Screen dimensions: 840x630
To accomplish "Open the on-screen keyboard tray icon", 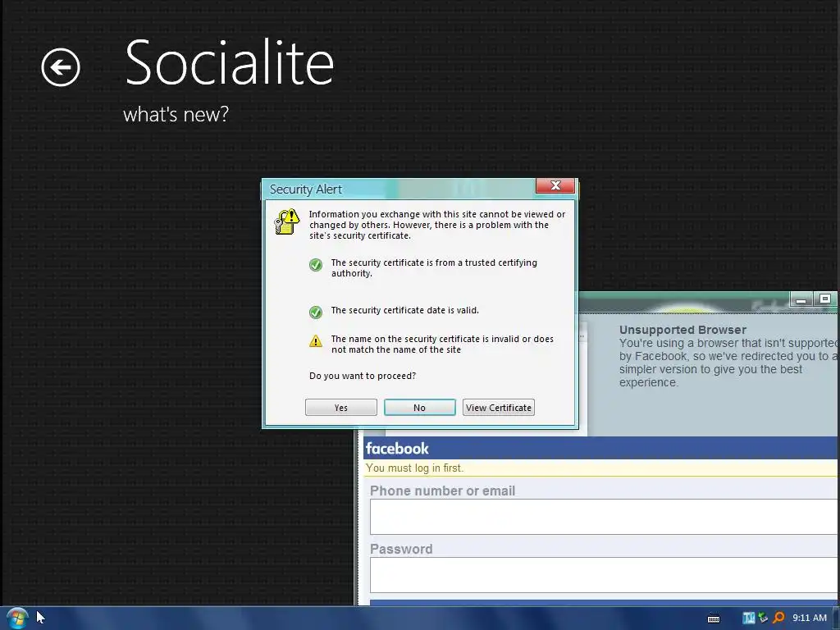I will point(714,619).
